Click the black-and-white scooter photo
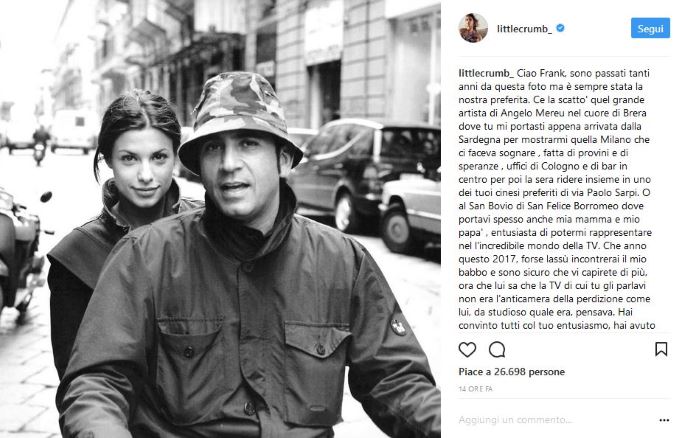 point(220,219)
